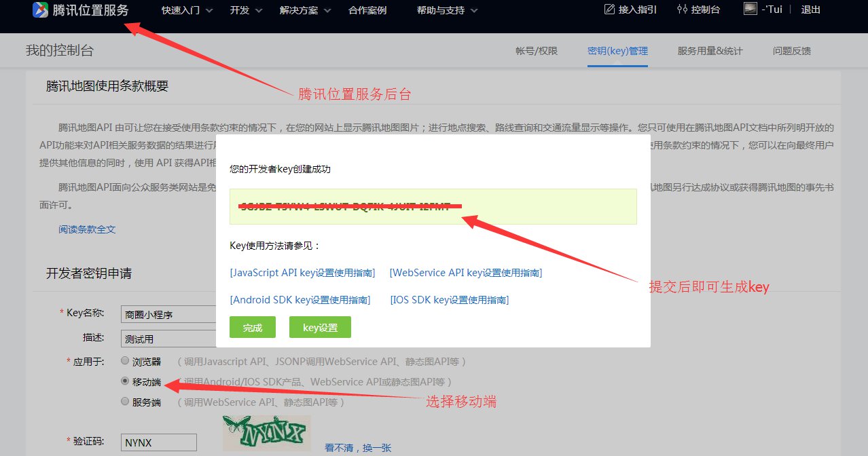Click the 您的开发者key创建成功 message
The image size is (868, 456).
280,169
